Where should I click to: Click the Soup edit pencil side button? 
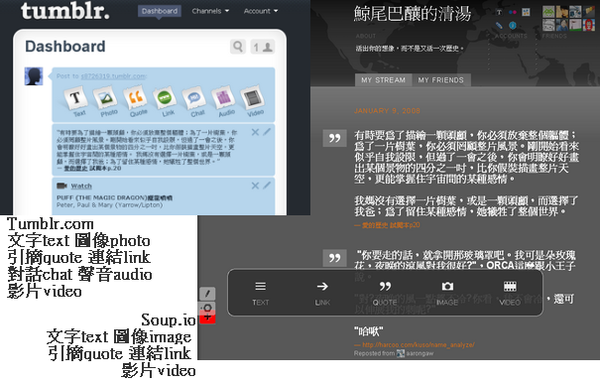tap(207, 293)
